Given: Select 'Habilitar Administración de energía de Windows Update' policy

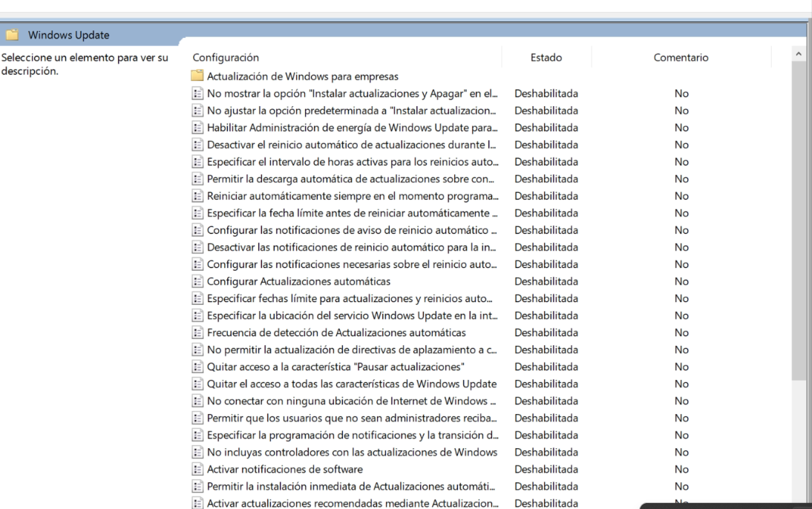Looking at the screenshot, I should coord(351,128).
